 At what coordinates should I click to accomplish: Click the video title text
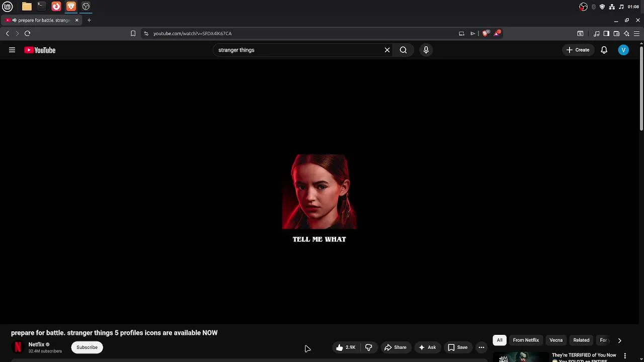114,333
